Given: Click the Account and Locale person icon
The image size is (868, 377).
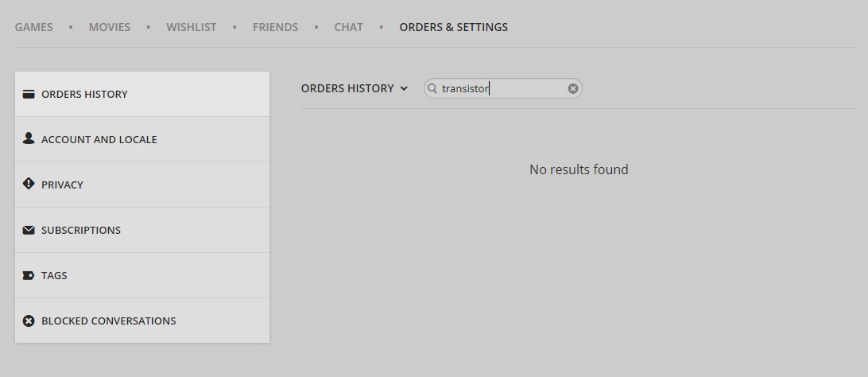Looking at the screenshot, I should pyautogui.click(x=29, y=138).
